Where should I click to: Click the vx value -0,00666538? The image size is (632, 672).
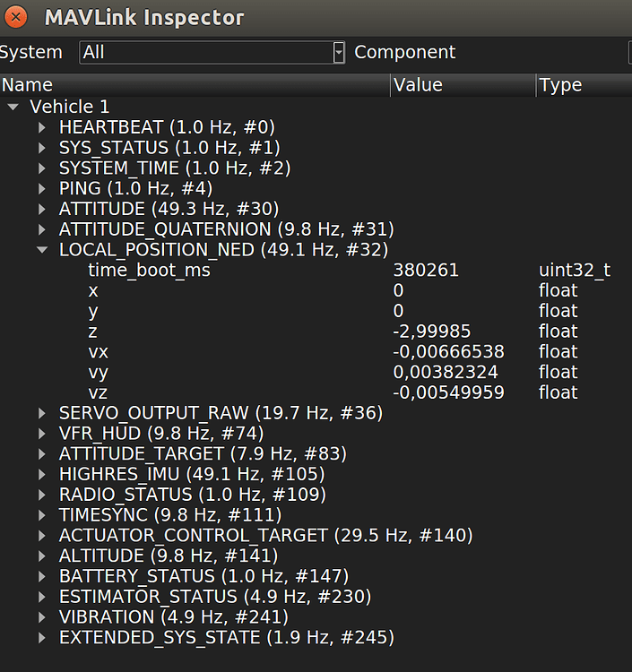(448, 352)
